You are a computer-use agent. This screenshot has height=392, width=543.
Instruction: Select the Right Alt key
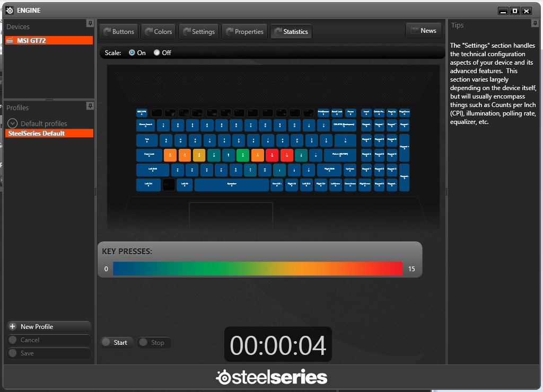click(292, 185)
